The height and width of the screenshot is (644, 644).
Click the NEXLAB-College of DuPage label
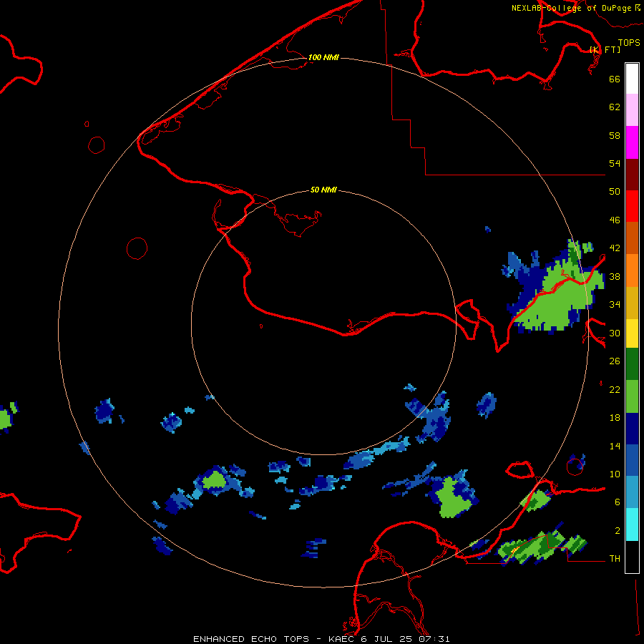571,8
